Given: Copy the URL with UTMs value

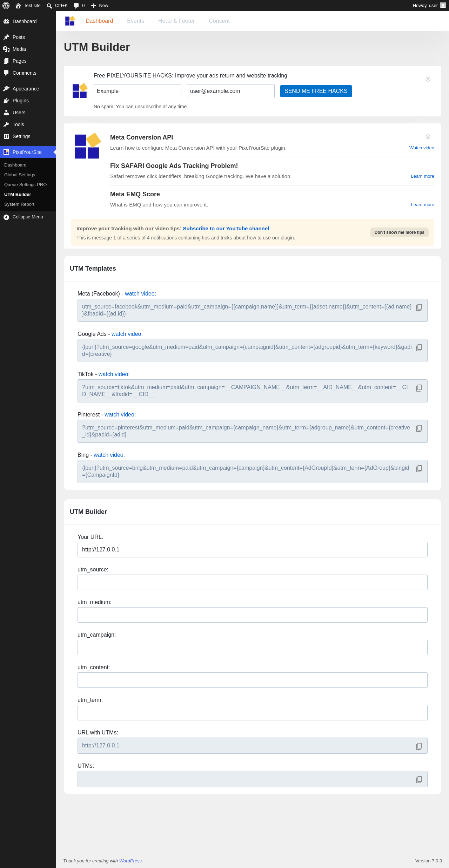Looking at the screenshot, I should 419,746.
